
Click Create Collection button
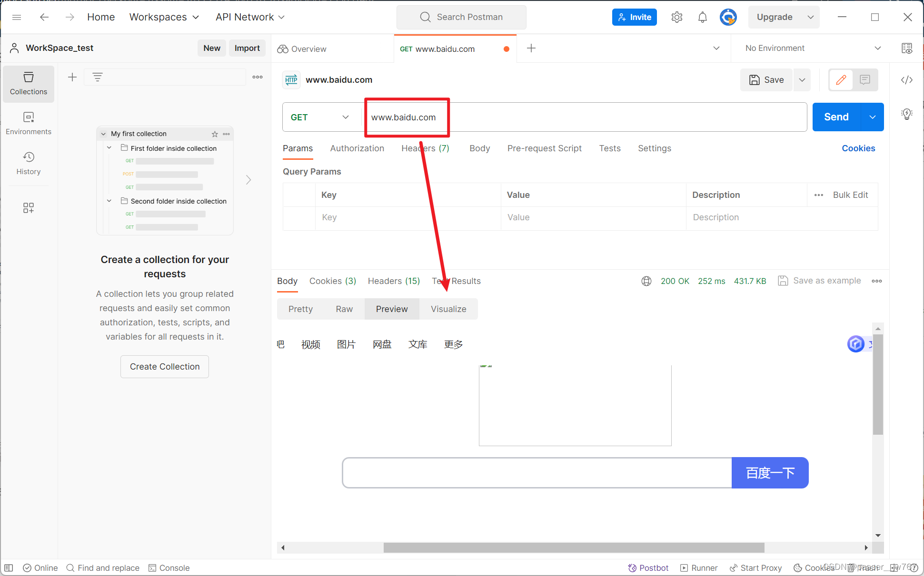(165, 367)
